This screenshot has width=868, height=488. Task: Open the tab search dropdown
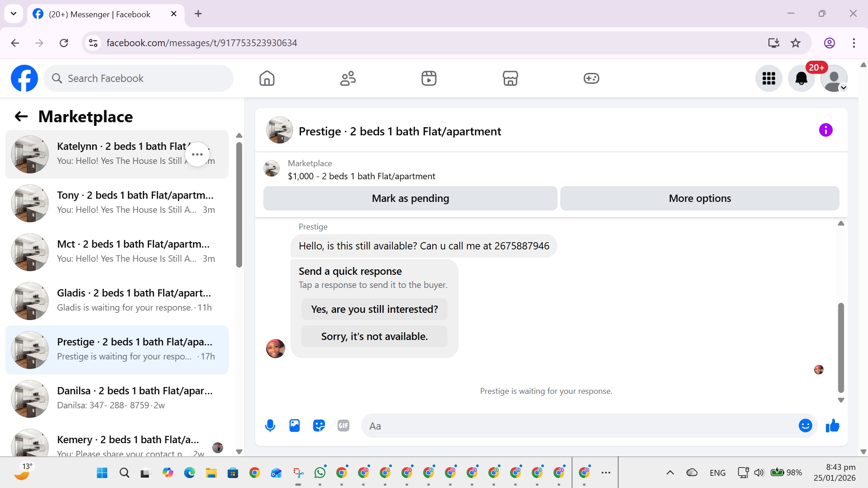pos(14,14)
